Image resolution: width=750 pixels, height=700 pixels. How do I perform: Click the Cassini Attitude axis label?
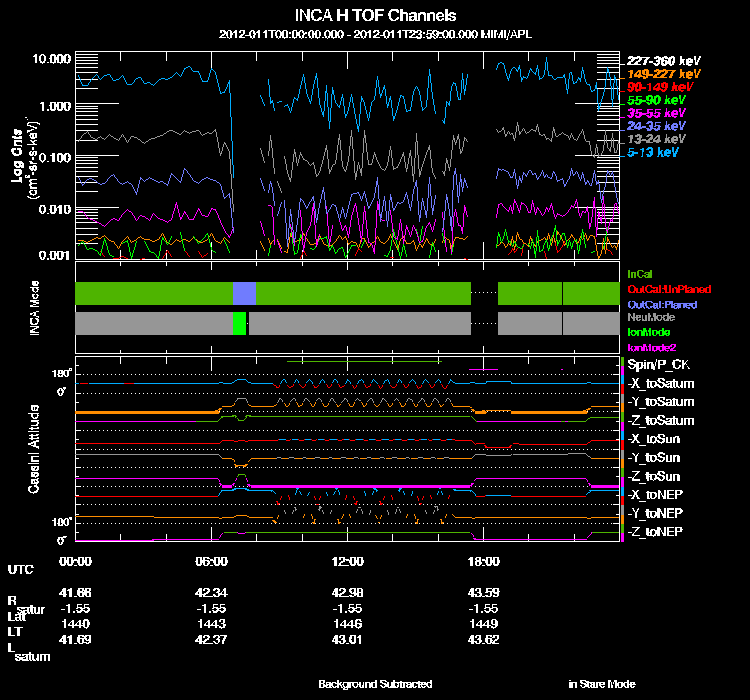pos(34,450)
